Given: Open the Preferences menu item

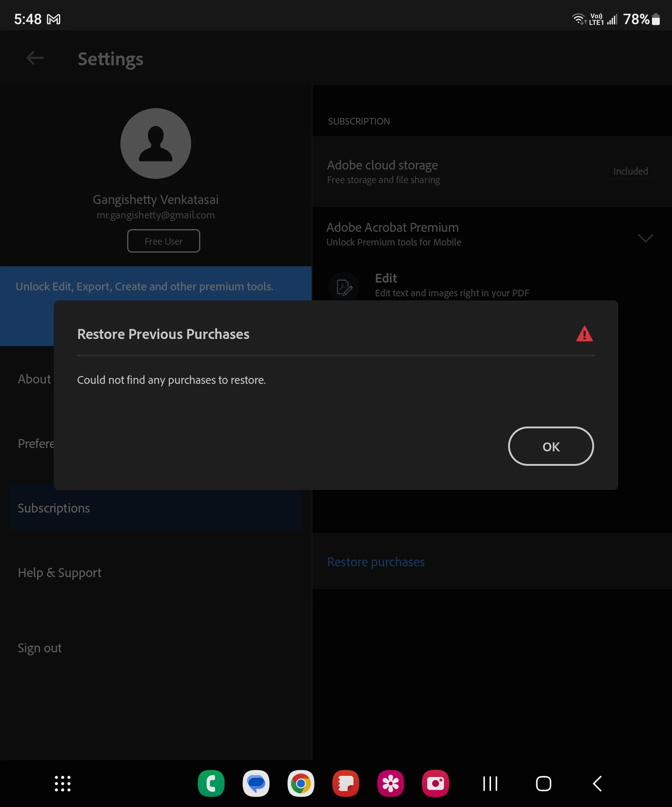Looking at the screenshot, I should pos(36,444).
